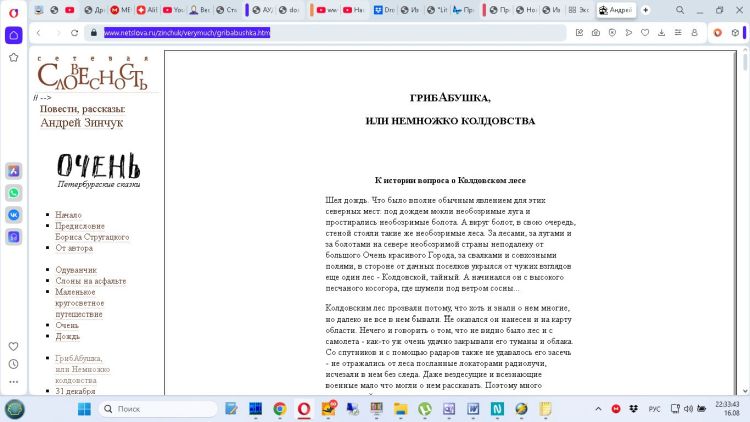Open the Андрей Зинчук author link

point(82,122)
